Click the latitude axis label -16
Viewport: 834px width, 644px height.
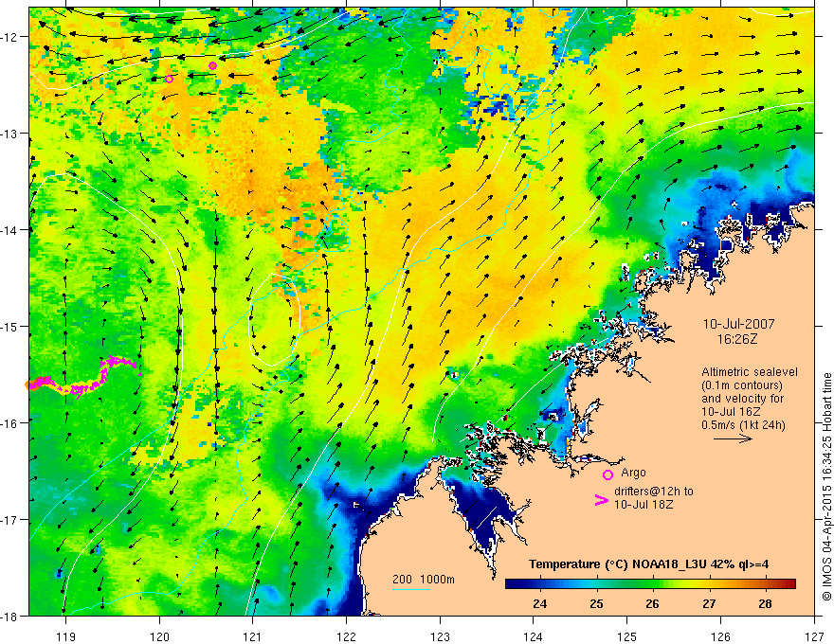pyautogui.click(x=11, y=423)
